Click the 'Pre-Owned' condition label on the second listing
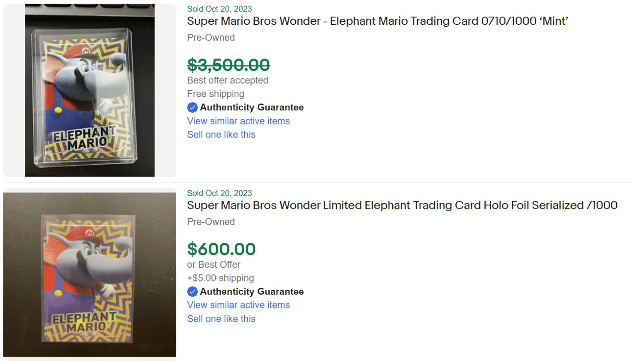This screenshot has width=637, height=364. (x=211, y=222)
